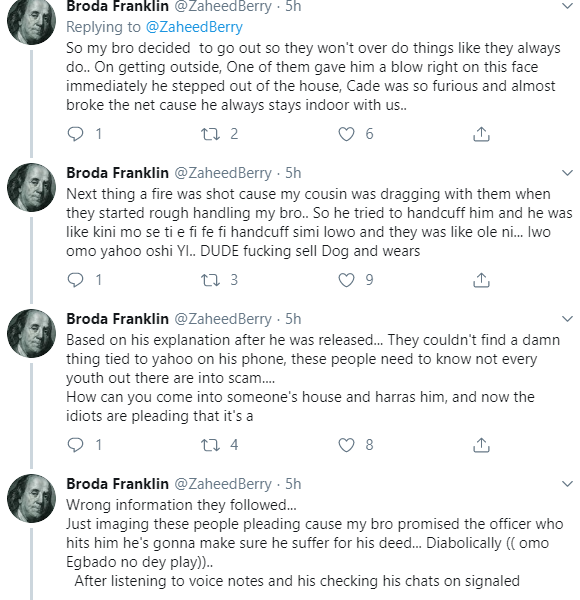Open more options on 'Next thing a fire' tweet
This screenshot has height=600, width=580.
(x=567, y=173)
